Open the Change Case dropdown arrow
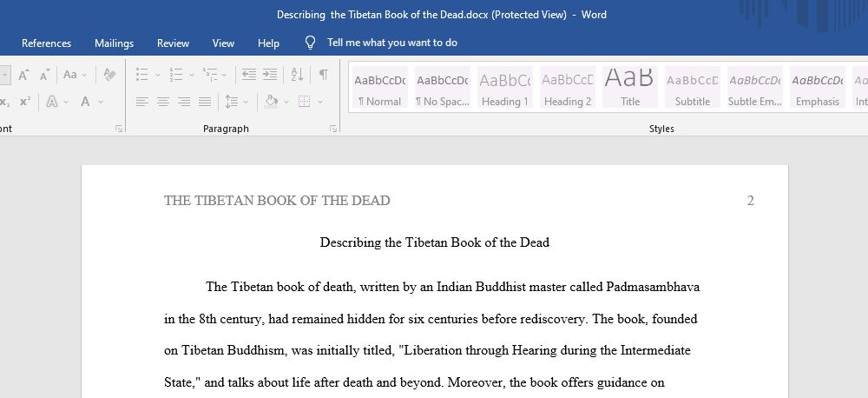Image resolution: width=868 pixels, height=398 pixels. pyautogui.click(x=84, y=75)
